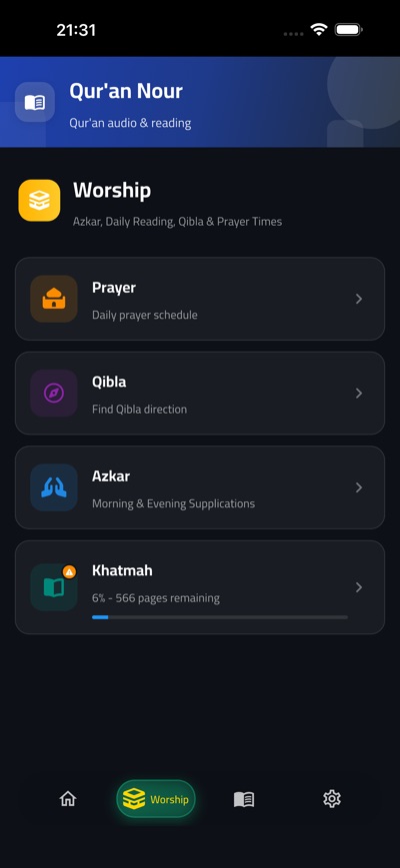Open Morning & Evening Supplications entry
This screenshot has height=868, width=400.
(199, 487)
